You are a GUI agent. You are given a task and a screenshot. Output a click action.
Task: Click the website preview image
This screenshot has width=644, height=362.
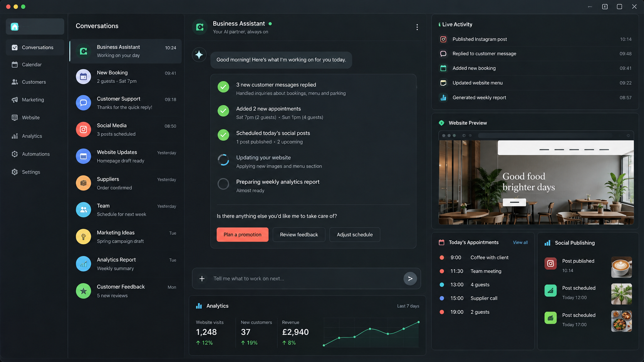coord(536,182)
